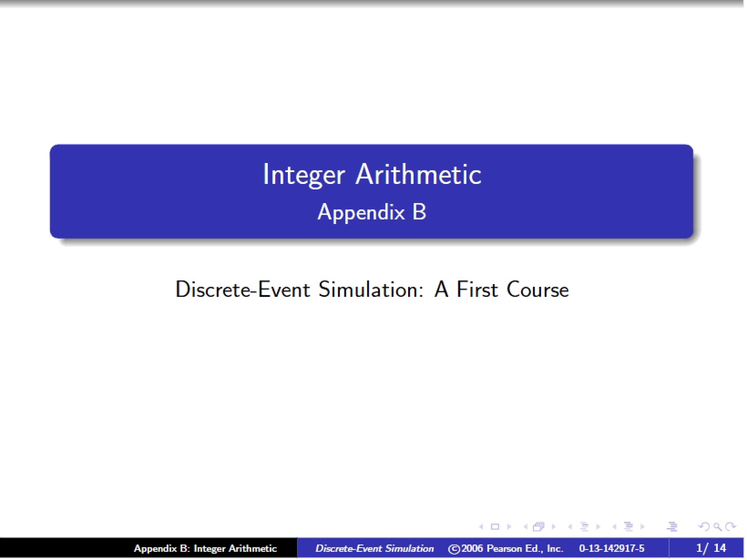
Task: Click the magnifier search icon
Action: click(x=718, y=527)
